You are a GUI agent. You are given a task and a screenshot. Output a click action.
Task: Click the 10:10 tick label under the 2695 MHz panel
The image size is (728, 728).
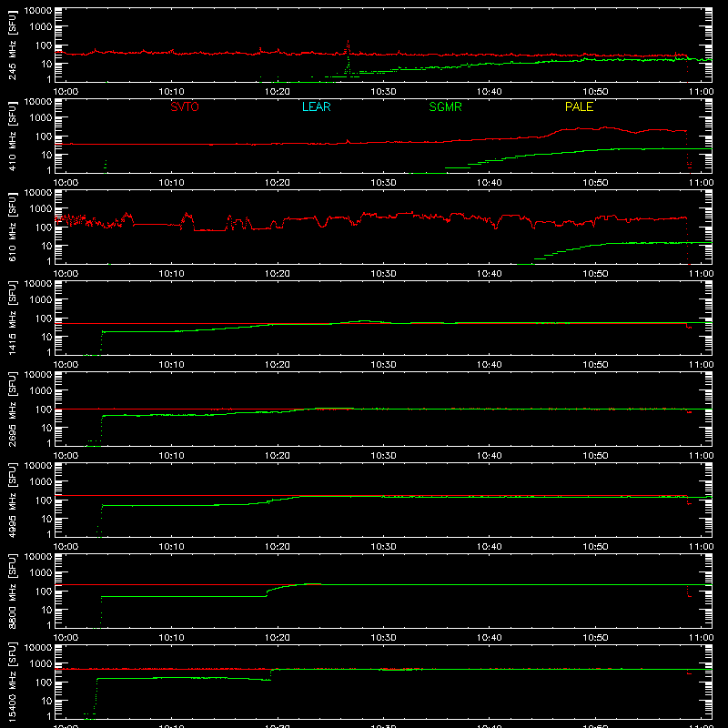click(172, 456)
